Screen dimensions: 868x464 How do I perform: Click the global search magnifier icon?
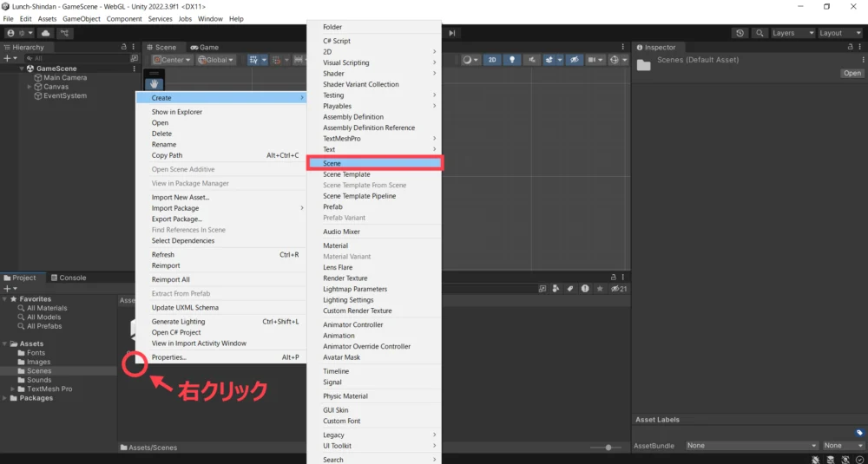[x=760, y=33]
